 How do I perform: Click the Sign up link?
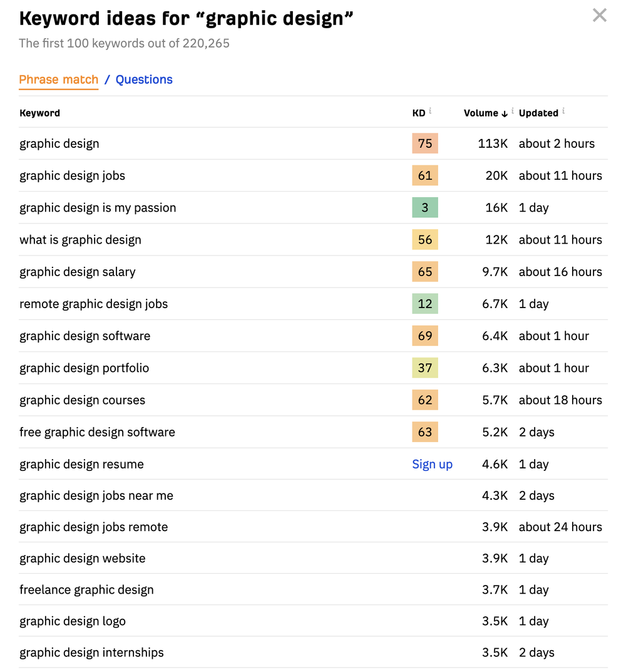[433, 464]
